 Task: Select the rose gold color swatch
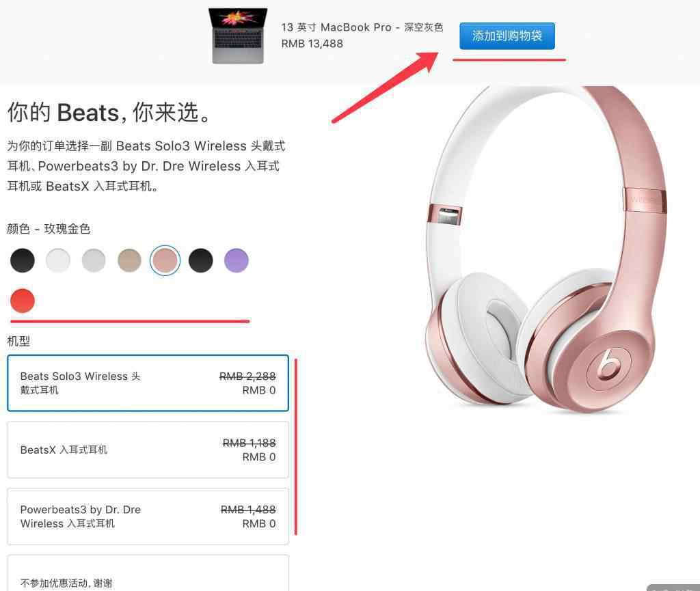point(165,260)
